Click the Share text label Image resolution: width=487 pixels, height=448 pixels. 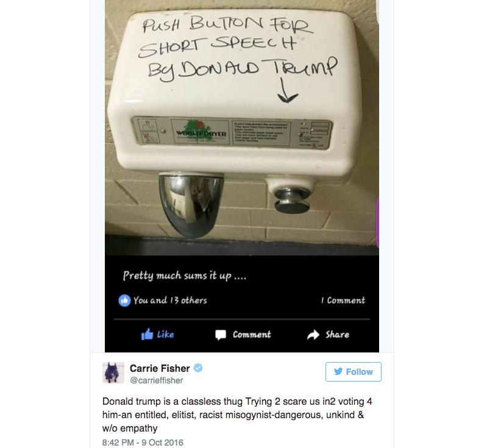[337, 335]
